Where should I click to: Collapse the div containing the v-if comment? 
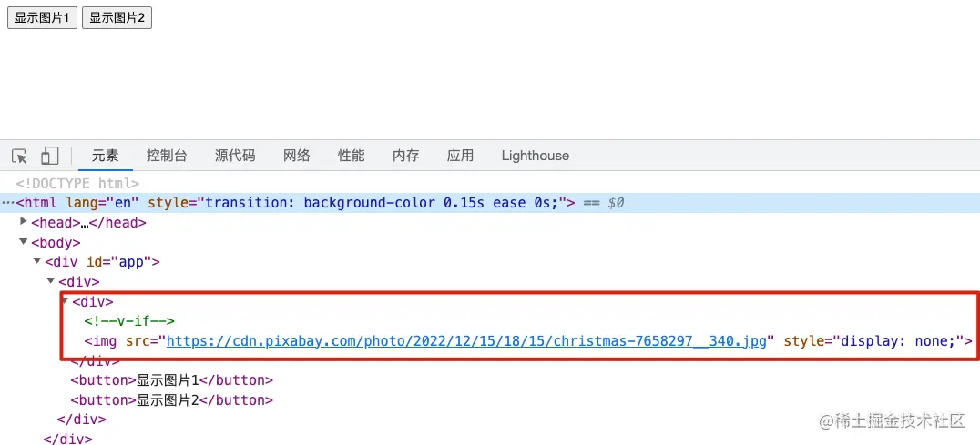65,301
